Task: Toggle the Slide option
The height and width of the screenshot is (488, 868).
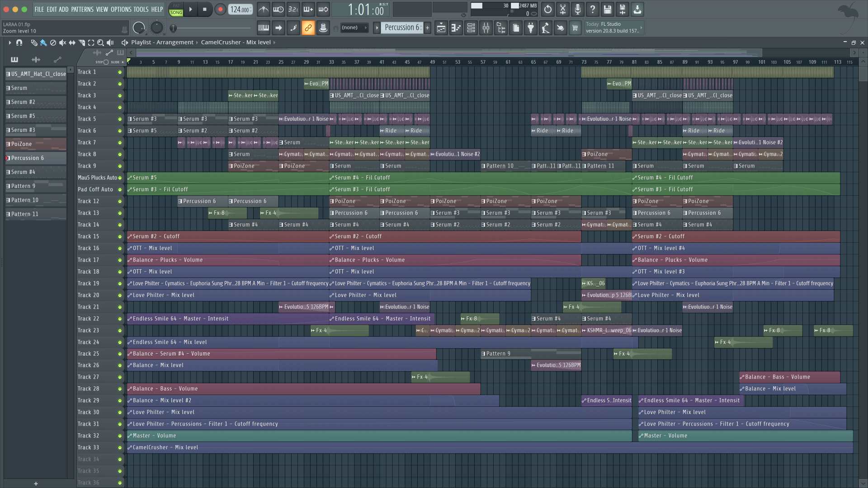Action: [x=123, y=62]
